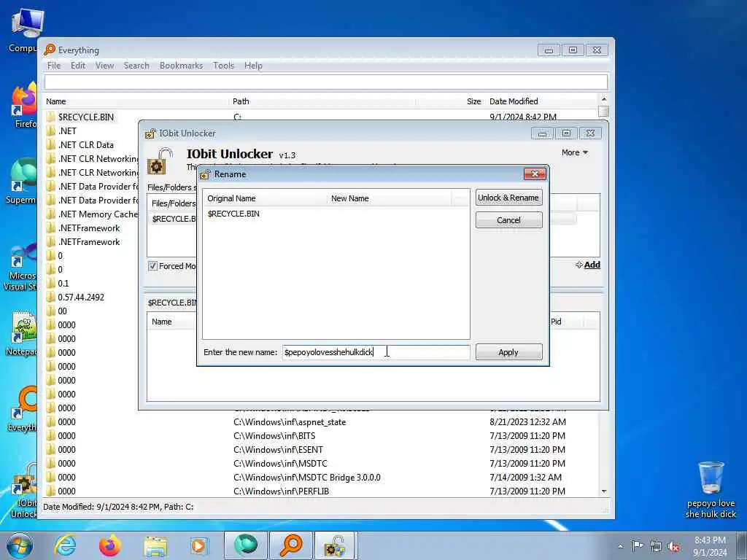
Task: Open Tools menu in Everything
Action: (x=223, y=66)
